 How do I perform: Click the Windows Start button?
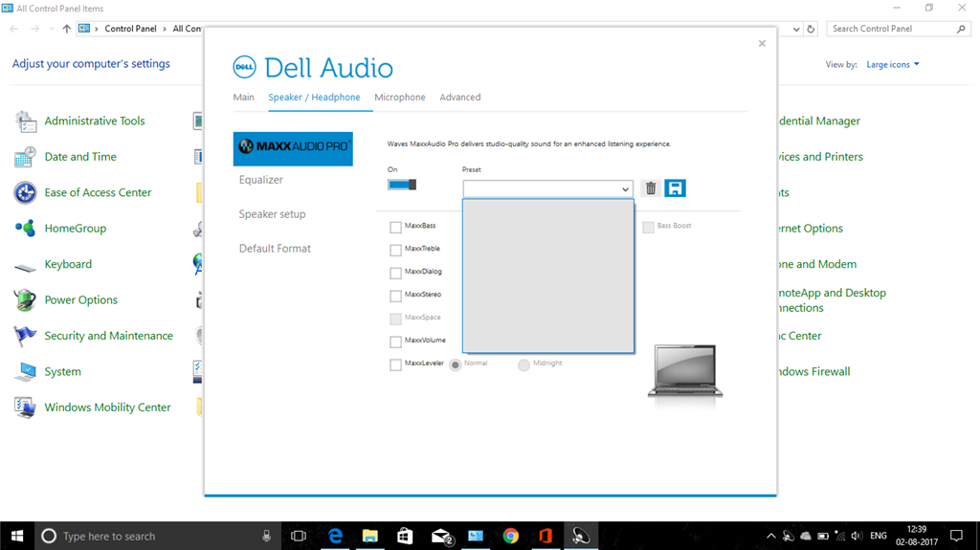tap(17, 536)
